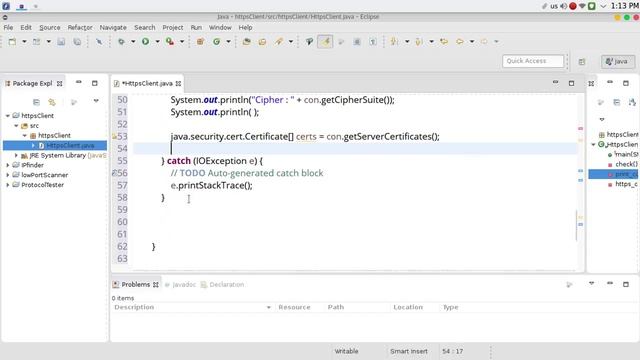640x360 pixels.
Task: Open the New file dropdown arrow
Action: 24,42
